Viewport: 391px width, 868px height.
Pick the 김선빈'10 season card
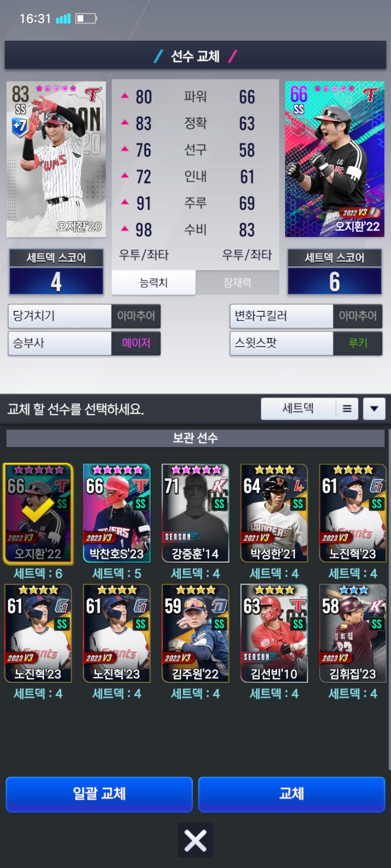pyautogui.click(x=274, y=634)
